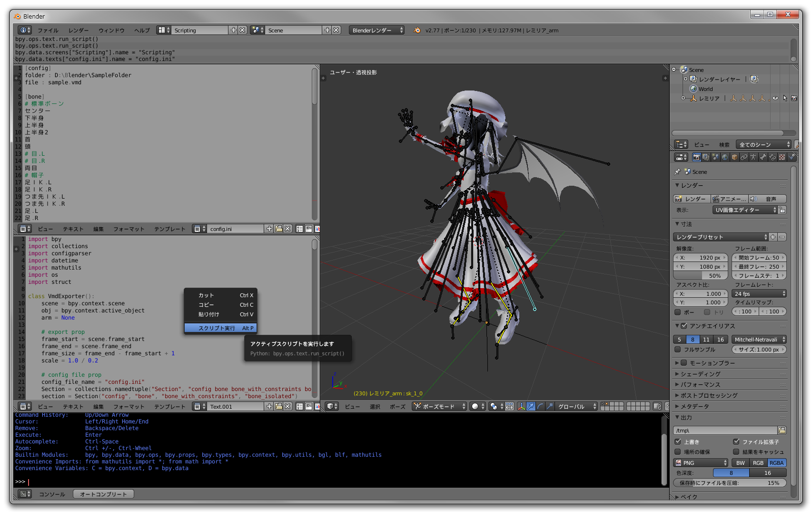Add new screen layout next to Scripting
The height and width of the screenshot is (512, 812).
(x=233, y=30)
